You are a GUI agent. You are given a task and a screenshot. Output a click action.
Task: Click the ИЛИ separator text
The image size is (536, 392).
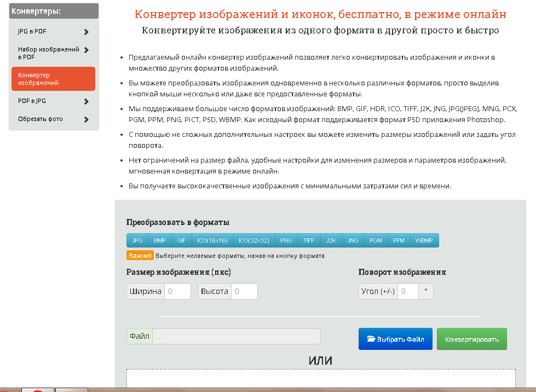point(321,361)
